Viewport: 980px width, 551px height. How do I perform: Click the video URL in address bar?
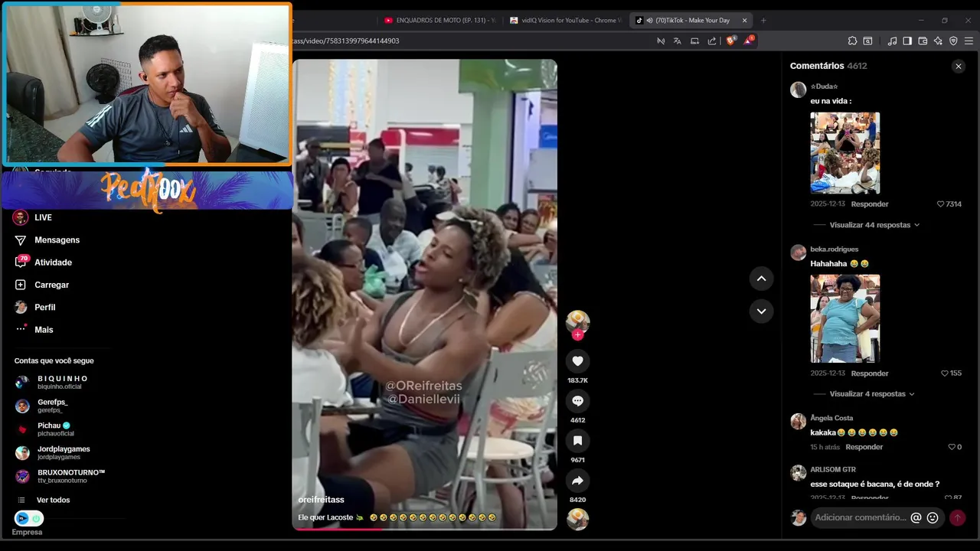[x=346, y=41]
